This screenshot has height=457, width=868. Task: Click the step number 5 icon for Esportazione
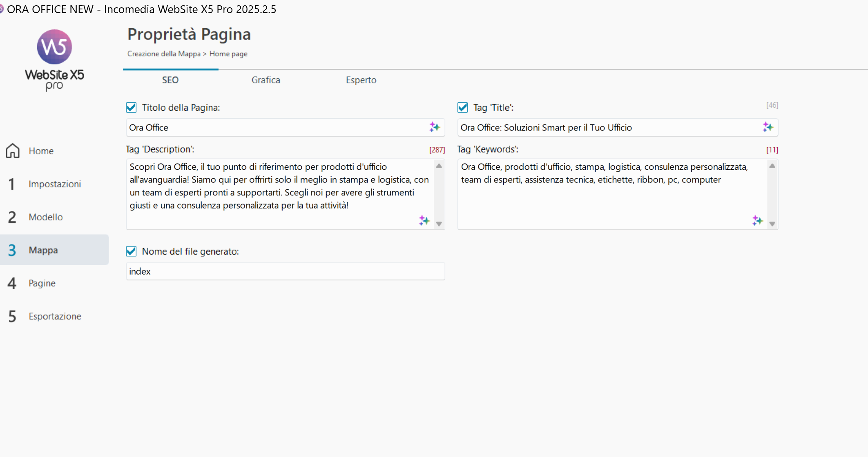click(12, 316)
